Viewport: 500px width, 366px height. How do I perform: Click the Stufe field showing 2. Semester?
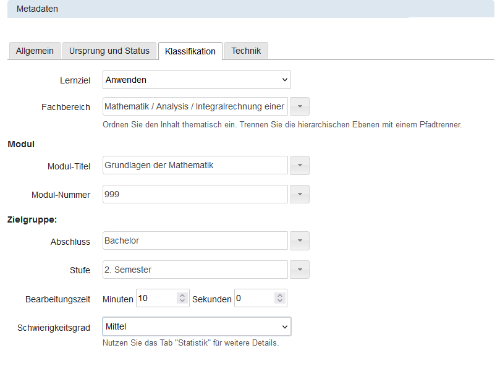[195, 270]
